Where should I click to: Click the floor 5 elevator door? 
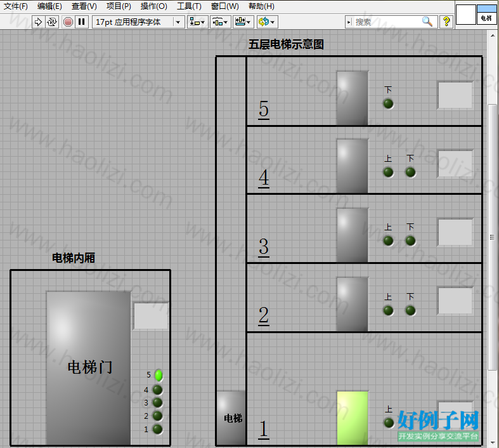(353, 98)
